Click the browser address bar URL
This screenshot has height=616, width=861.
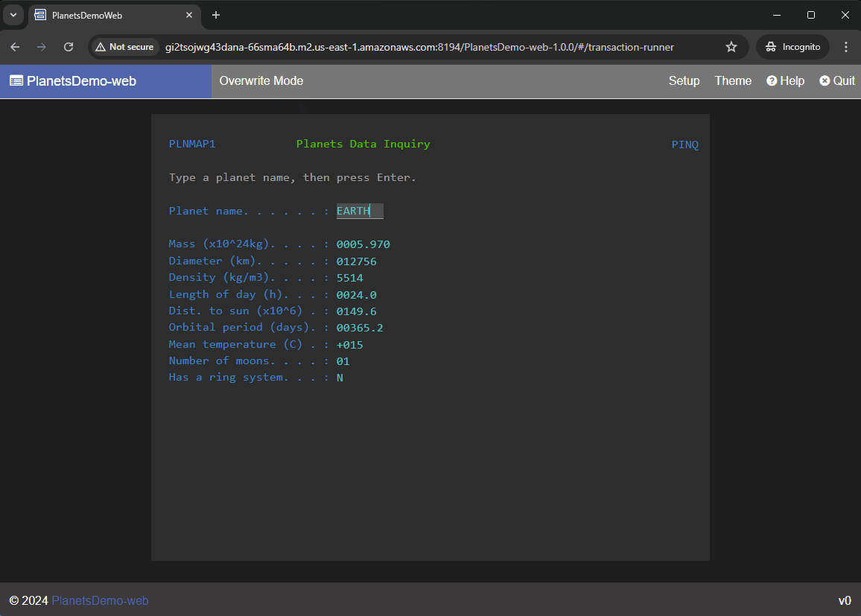tap(419, 47)
